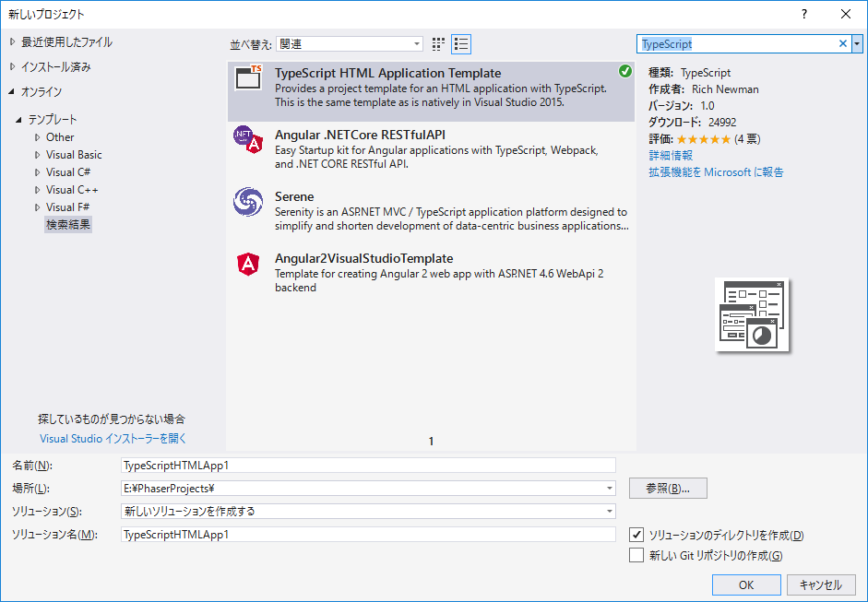
Task: Click the 参照(B)... browse button
Action: click(x=668, y=489)
